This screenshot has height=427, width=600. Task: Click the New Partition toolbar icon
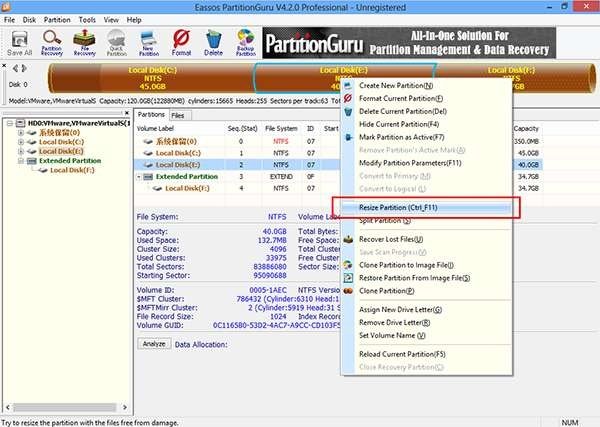click(x=148, y=43)
